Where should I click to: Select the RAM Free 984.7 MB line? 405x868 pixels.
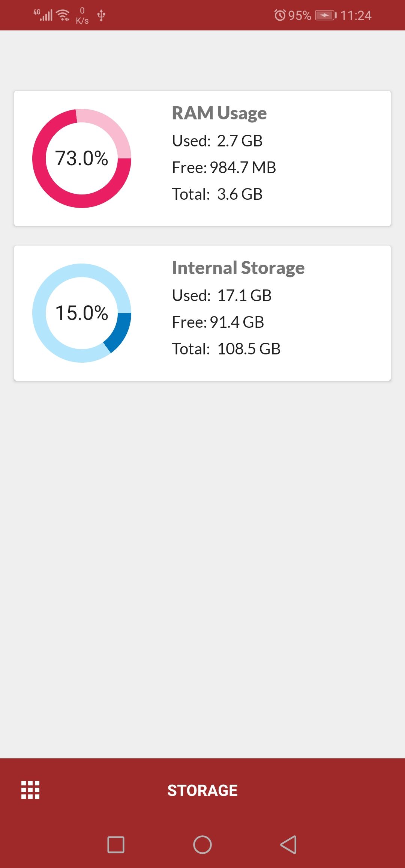pyautogui.click(x=224, y=167)
